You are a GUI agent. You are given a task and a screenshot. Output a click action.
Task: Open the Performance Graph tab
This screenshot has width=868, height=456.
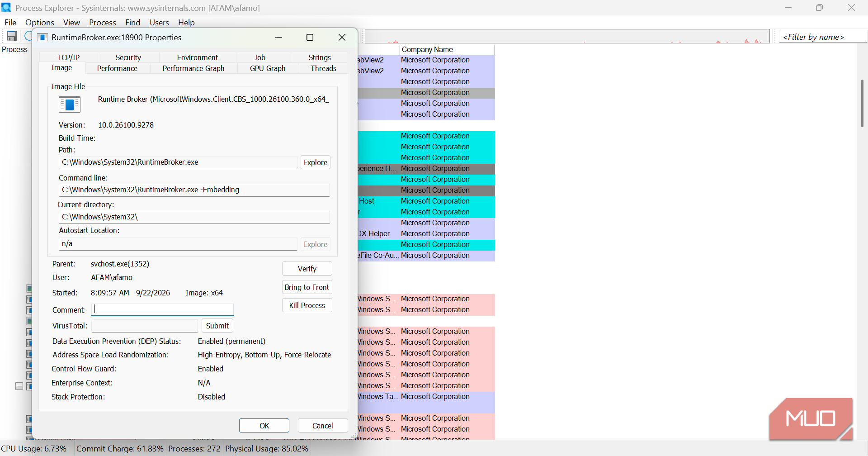tap(193, 68)
